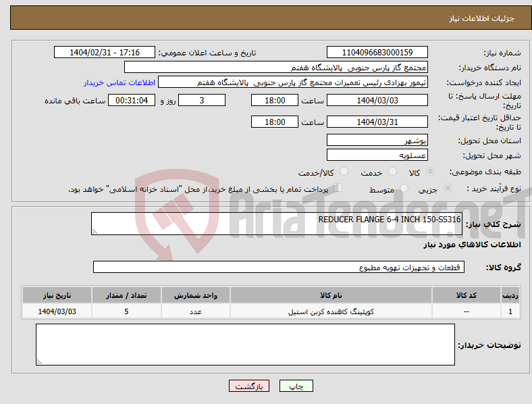The width and height of the screenshot is (532, 404).
Task: Click the goods group field قطعات و تجهیزات
Action: [279, 267]
